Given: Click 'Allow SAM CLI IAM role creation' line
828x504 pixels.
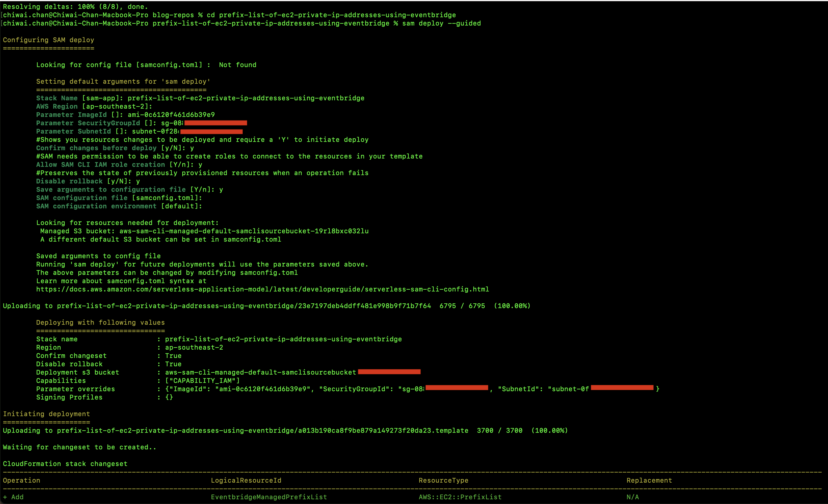Looking at the screenshot, I should 119,164.
